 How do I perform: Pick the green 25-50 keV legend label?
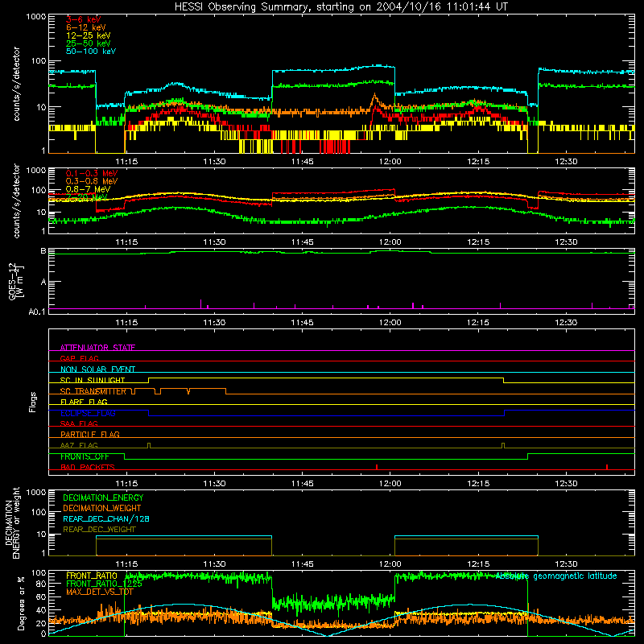click(89, 43)
